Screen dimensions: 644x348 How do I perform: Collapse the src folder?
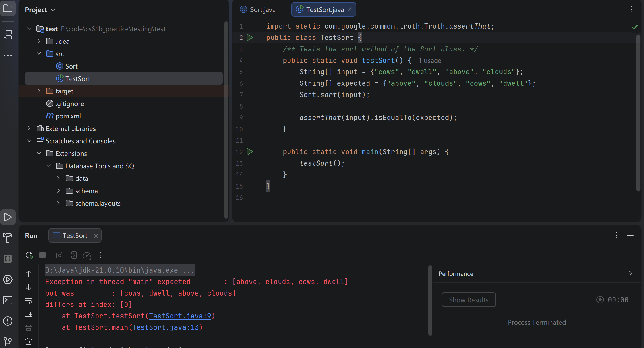tap(39, 53)
